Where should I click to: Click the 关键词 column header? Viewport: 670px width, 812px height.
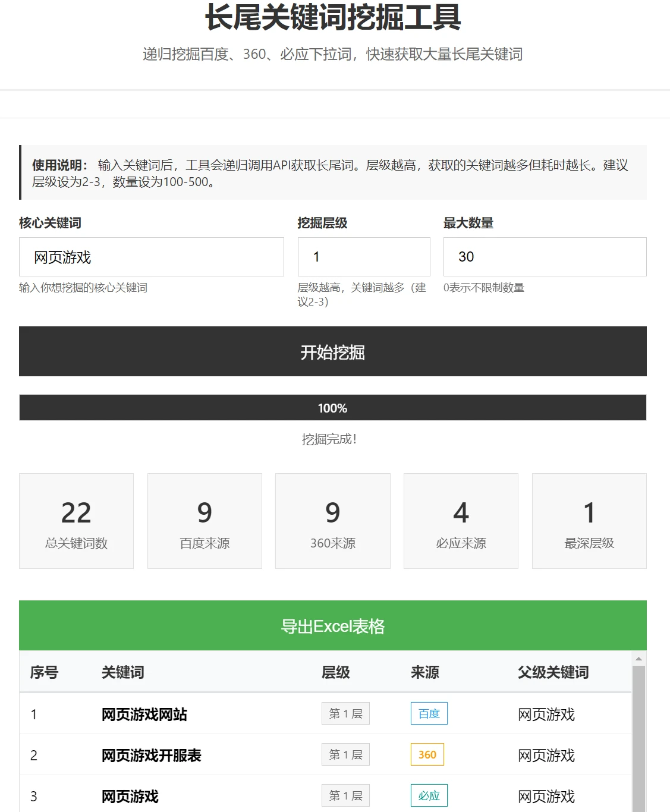[x=122, y=672]
